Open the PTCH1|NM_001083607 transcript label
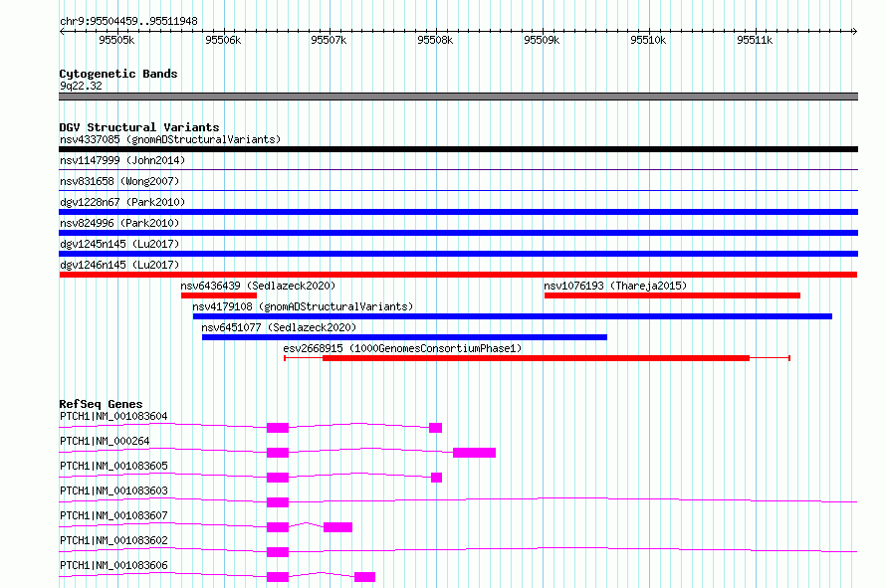Viewport: 886px width, 588px height. coord(113,515)
